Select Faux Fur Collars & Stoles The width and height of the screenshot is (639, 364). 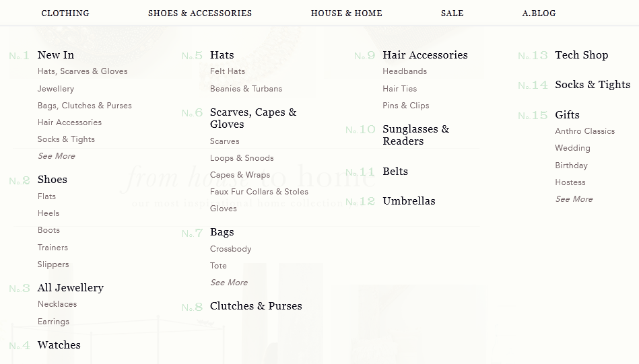259,192
